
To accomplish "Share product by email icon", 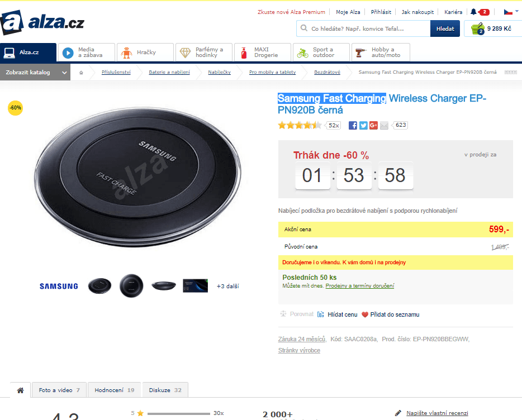I will tap(384, 126).
